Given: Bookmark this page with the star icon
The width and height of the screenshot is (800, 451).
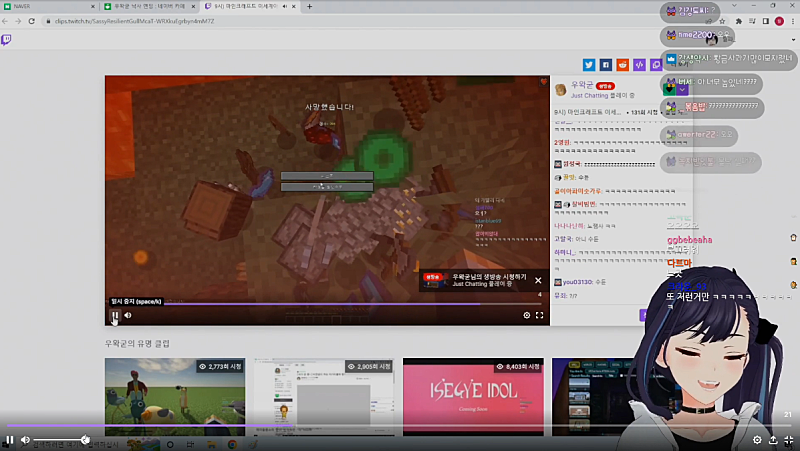Looking at the screenshot, I should 722,21.
